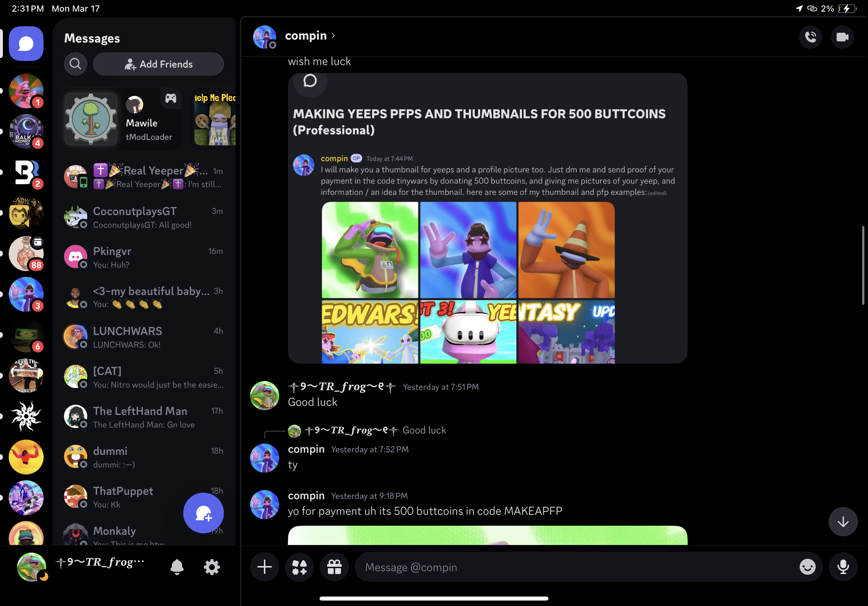The height and width of the screenshot is (606, 868).
Task: Open CoconutplaysGT conversation
Action: pos(144,217)
